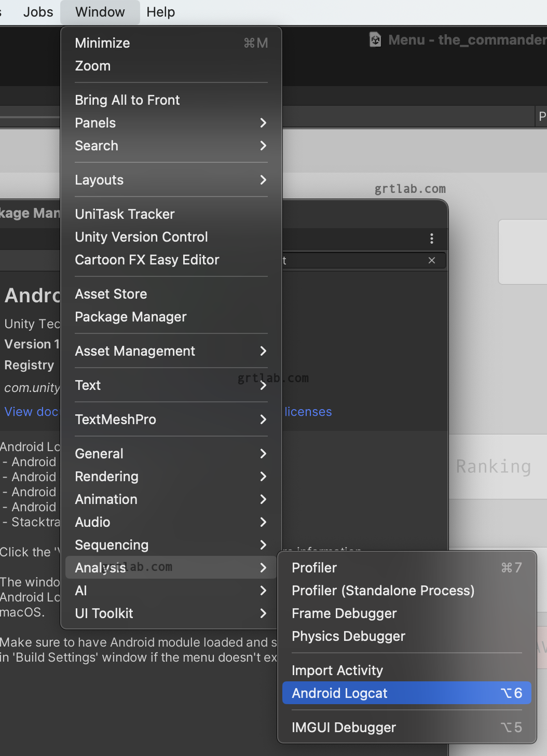Viewport: 547px width, 756px height.
Task: Open the Physics Debugger
Action: tap(348, 636)
